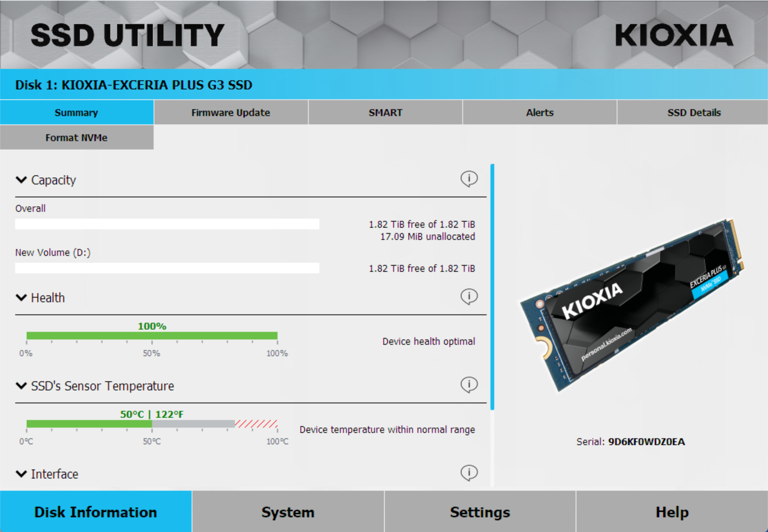The image size is (768, 532).
Task: Click the New Volume (D:) capacity bar
Action: coord(167,268)
